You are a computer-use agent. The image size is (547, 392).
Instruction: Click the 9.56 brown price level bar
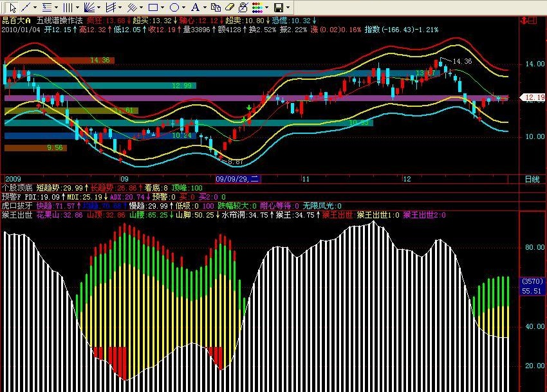(x=35, y=147)
